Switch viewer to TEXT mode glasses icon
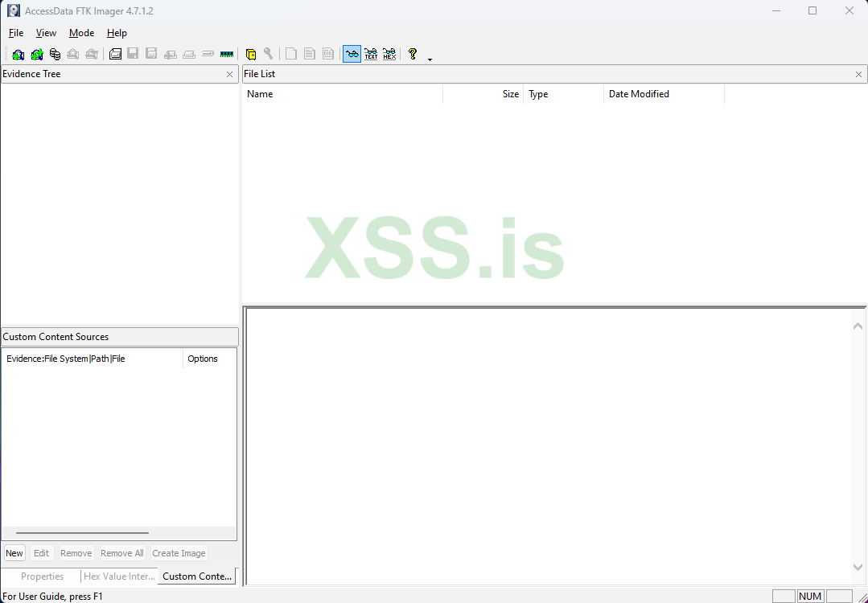 pos(371,54)
